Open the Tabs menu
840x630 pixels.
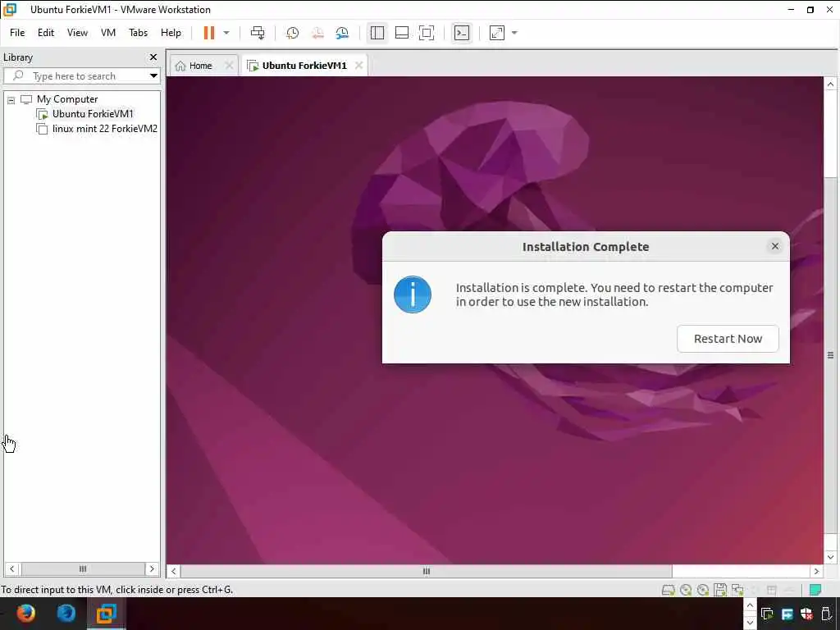click(138, 33)
